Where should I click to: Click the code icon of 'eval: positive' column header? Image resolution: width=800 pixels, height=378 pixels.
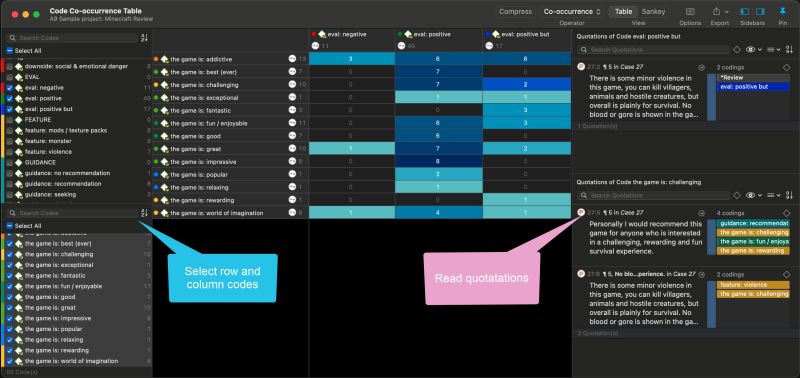coord(409,35)
